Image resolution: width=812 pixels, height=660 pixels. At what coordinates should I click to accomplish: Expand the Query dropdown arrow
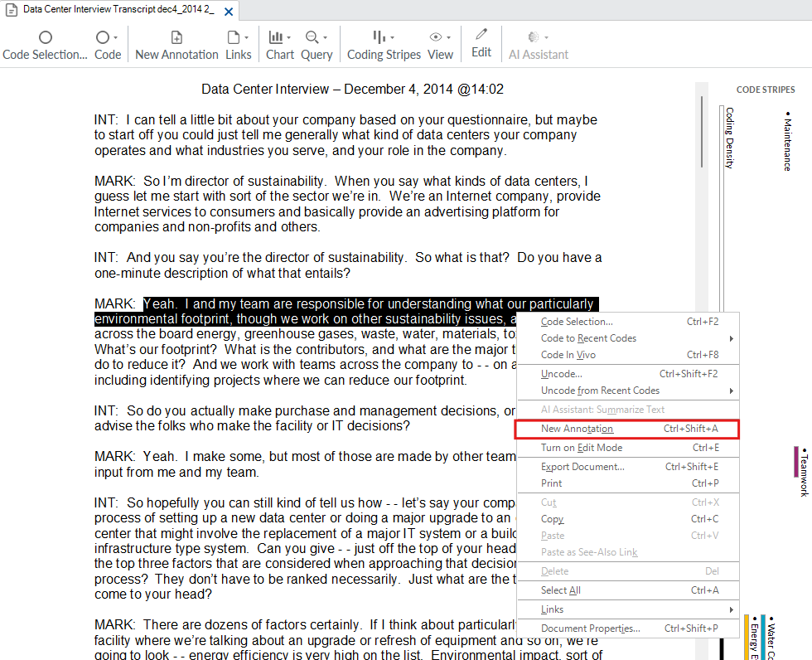click(x=325, y=38)
